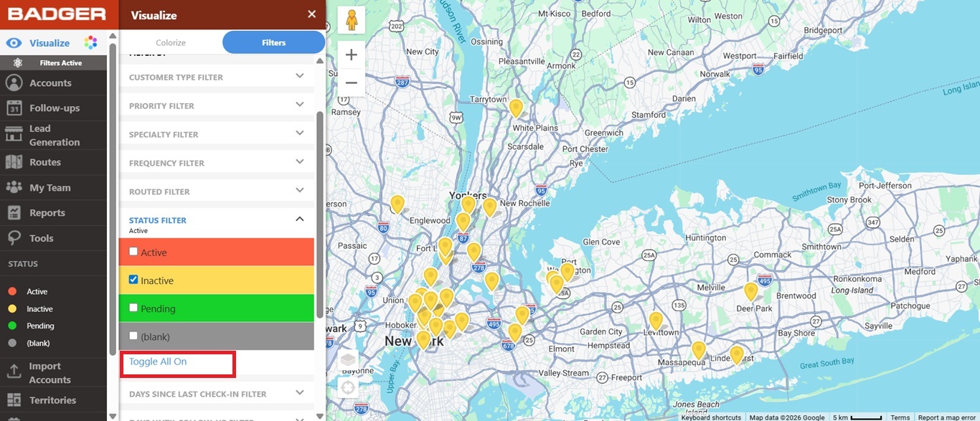The width and height of the screenshot is (980, 421).
Task: Uncheck the Inactive status checkbox
Action: (x=133, y=280)
